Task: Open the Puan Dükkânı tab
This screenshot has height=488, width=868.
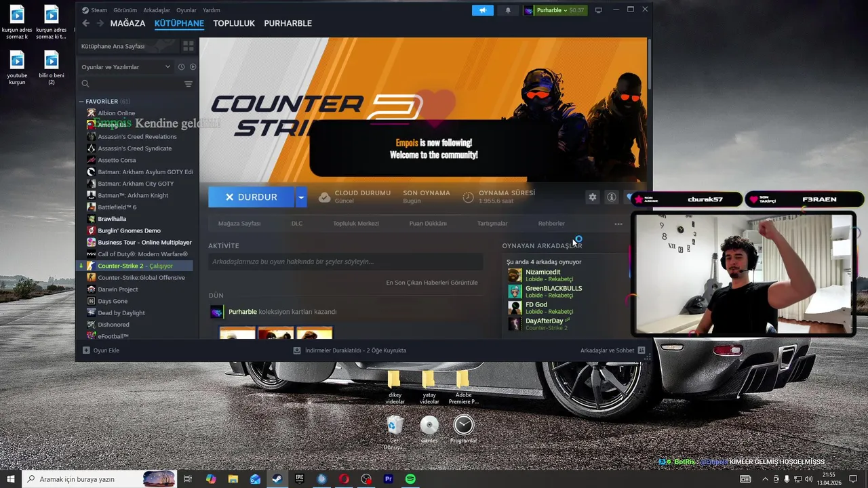Action: click(x=428, y=224)
